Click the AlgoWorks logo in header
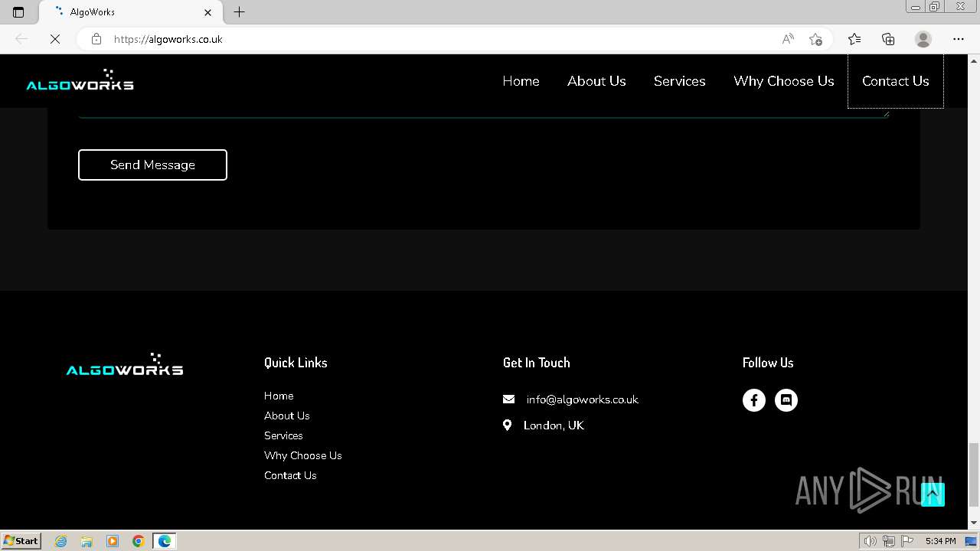Screen dimensions: 980x551 pyautogui.click(x=80, y=80)
